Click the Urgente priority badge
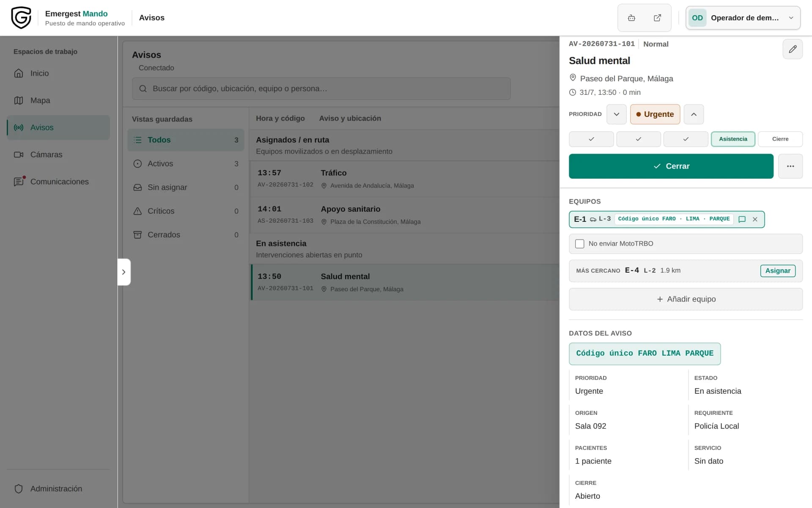The height and width of the screenshot is (508, 812). pyautogui.click(x=655, y=114)
